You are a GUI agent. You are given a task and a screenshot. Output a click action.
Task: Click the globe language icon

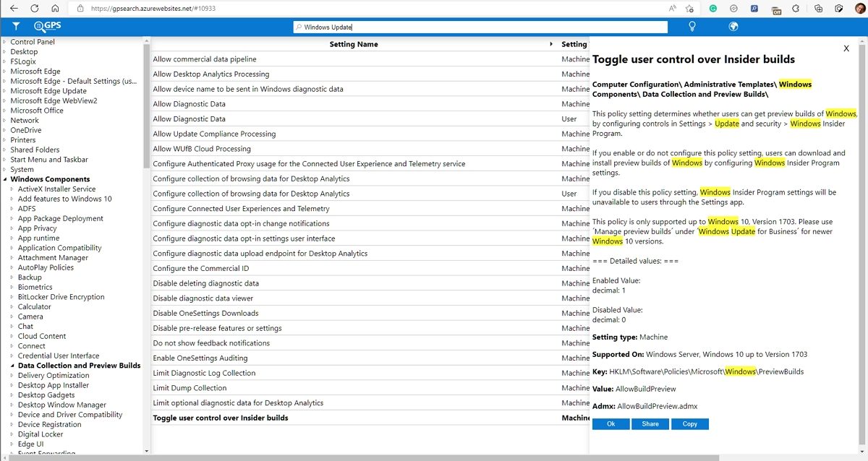pyautogui.click(x=733, y=27)
